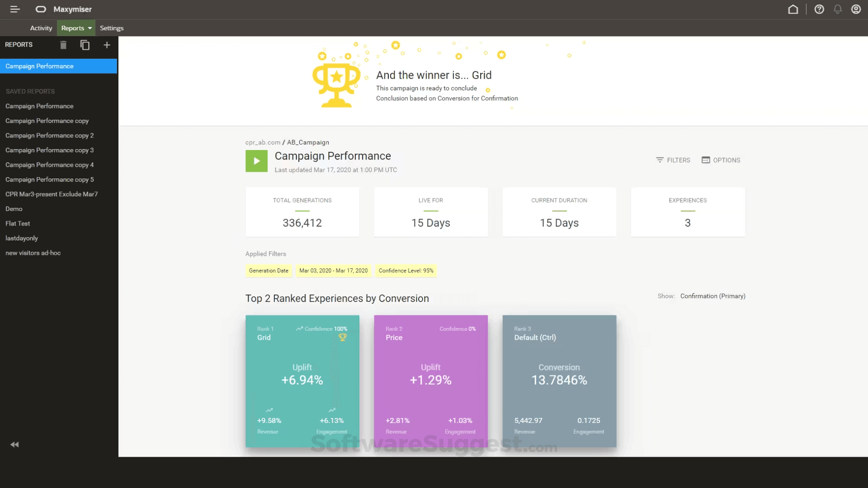Toggle the Confidence Level 95% filter
The height and width of the screenshot is (488, 868).
[x=406, y=271]
